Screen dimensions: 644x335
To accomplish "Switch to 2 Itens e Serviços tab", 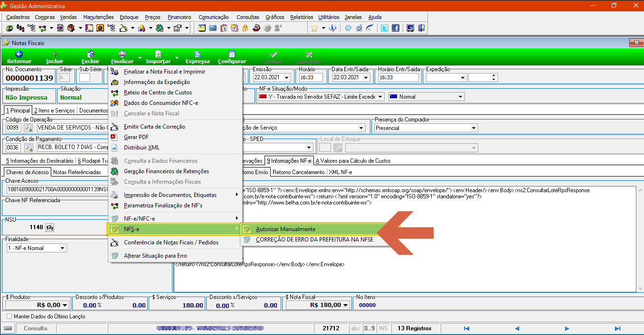I will [x=54, y=111].
